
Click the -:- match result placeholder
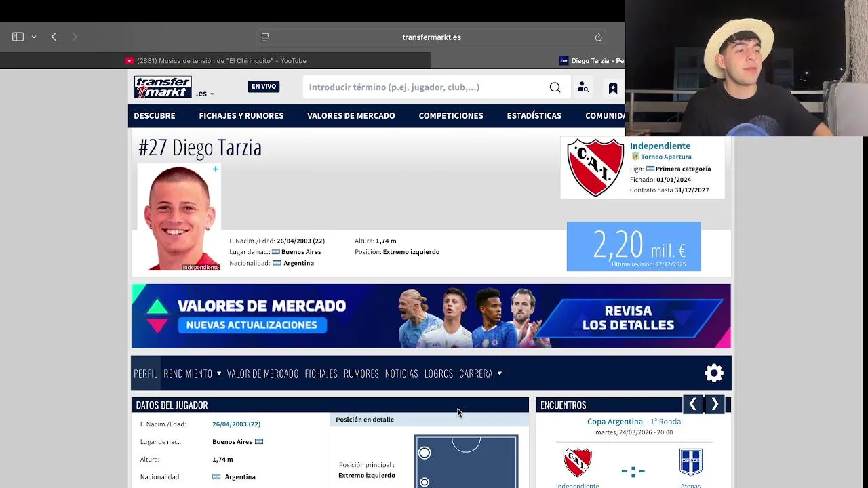[x=633, y=470]
